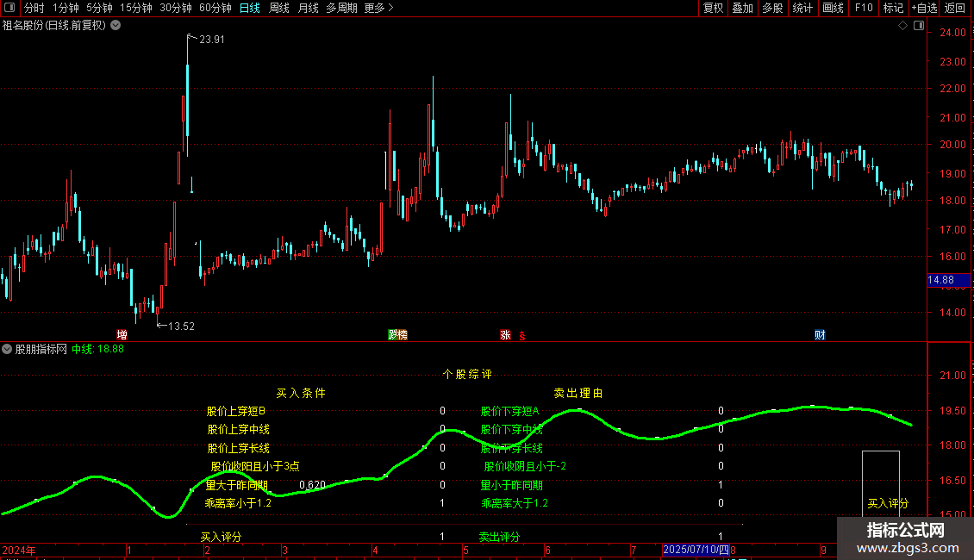Click the 买入评分 label in bottom row
Image resolution: width=974 pixels, height=560 pixels.
(x=222, y=537)
